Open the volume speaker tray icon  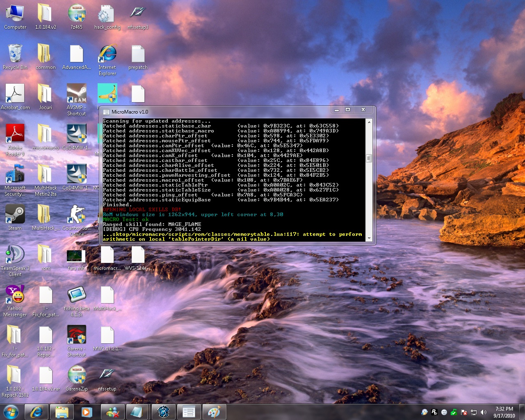coord(484,412)
